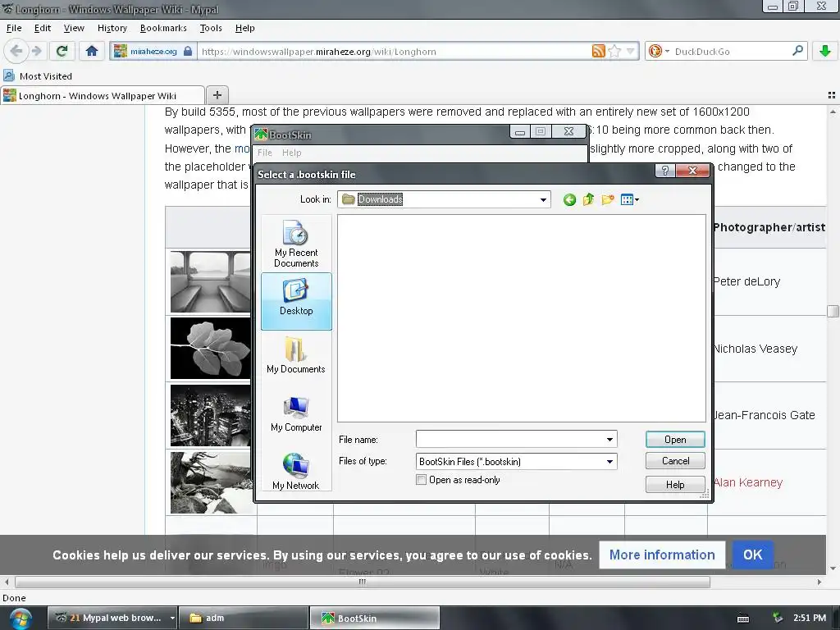840x630 pixels.
Task: Open the snowy tree wallpaper thumbnail
Action: 210,482
